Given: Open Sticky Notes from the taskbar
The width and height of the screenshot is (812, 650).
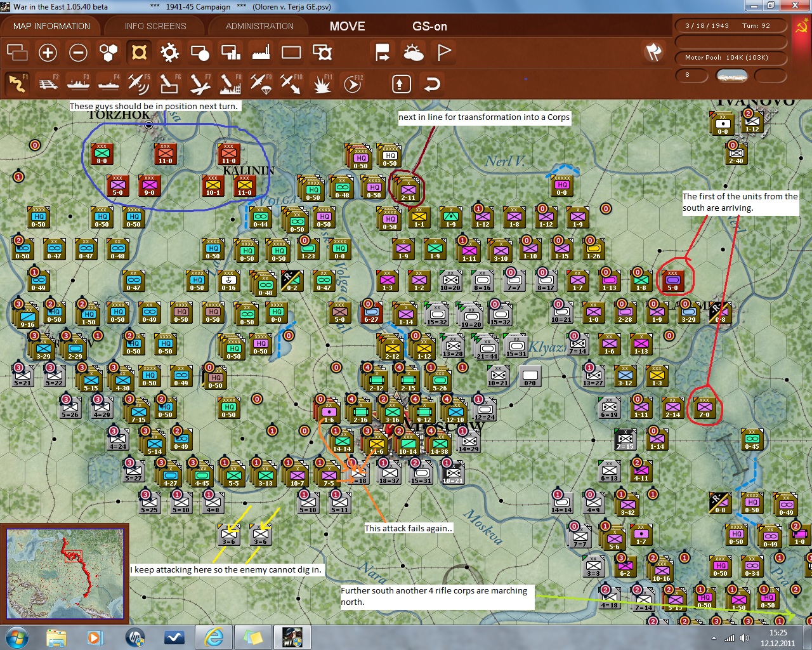Looking at the screenshot, I should coord(253,637).
